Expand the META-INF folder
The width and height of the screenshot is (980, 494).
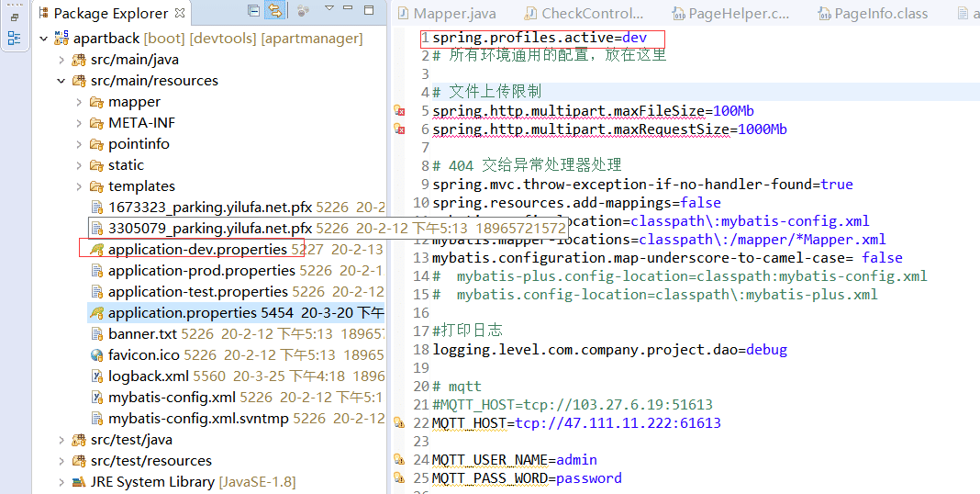coord(79,123)
